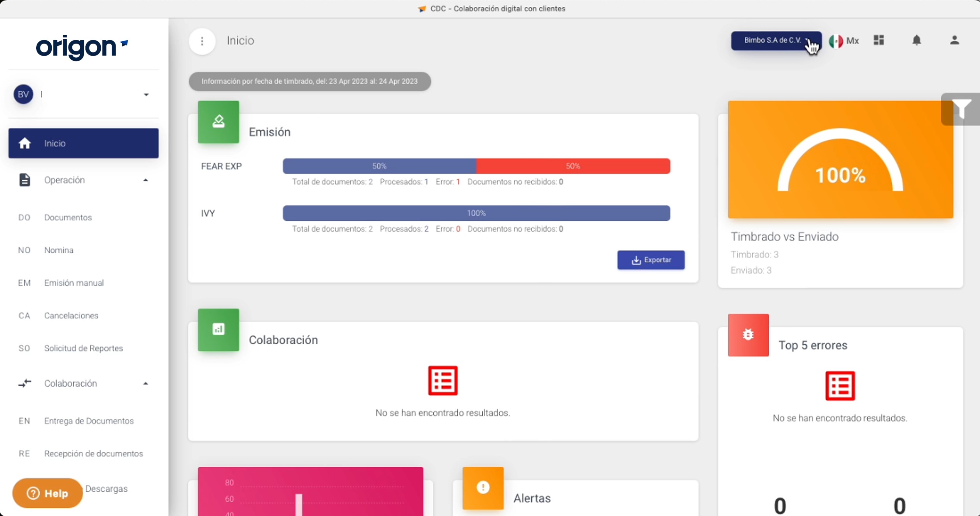980x516 pixels.
Task: Click the green Colaboración chart icon
Action: [219, 330]
